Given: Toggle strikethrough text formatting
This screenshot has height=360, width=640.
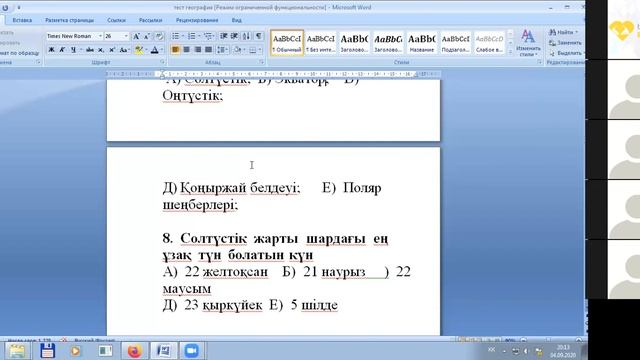Looking at the screenshot, I should (90, 50).
